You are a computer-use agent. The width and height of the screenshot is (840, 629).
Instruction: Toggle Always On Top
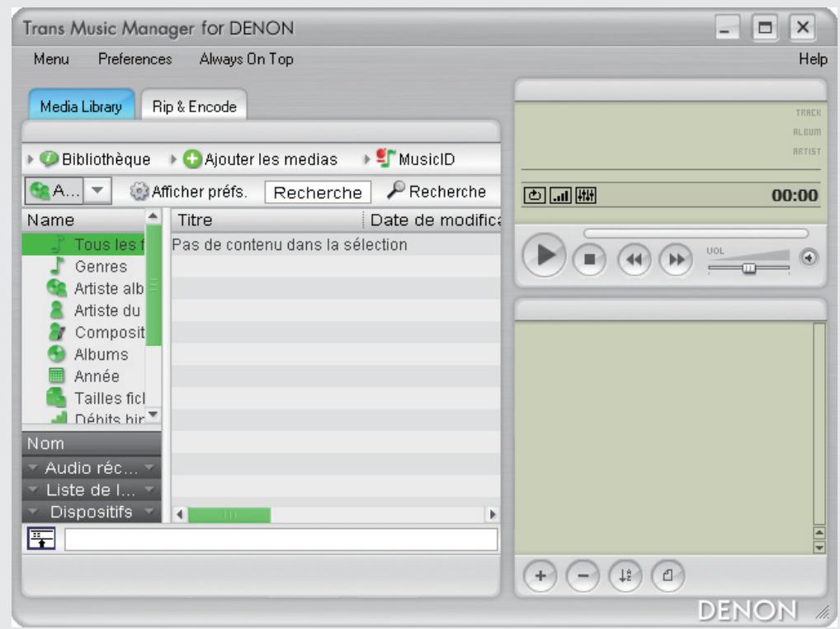tap(247, 59)
